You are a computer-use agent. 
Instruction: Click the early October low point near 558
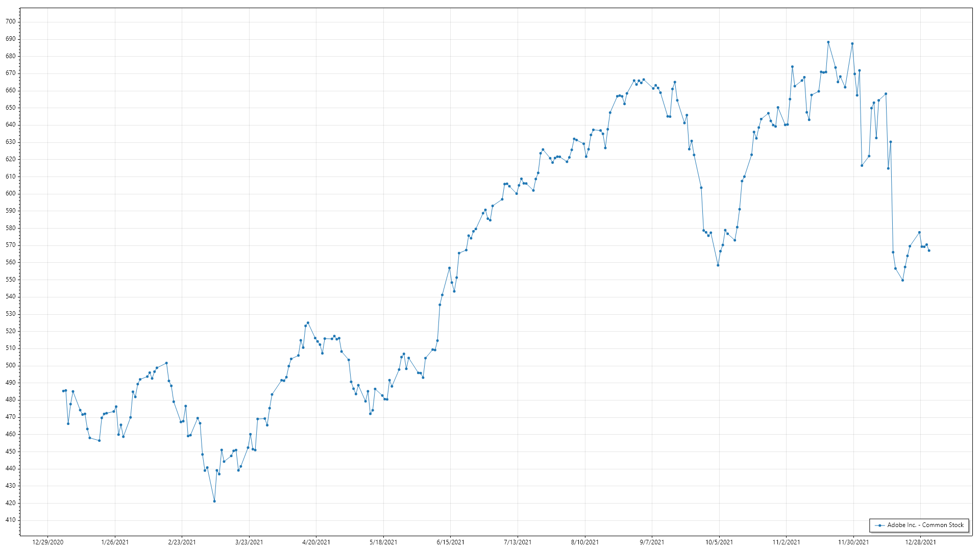[718, 265]
